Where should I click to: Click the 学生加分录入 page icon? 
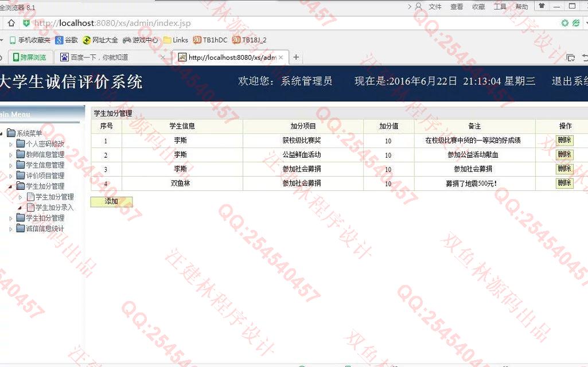30,208
